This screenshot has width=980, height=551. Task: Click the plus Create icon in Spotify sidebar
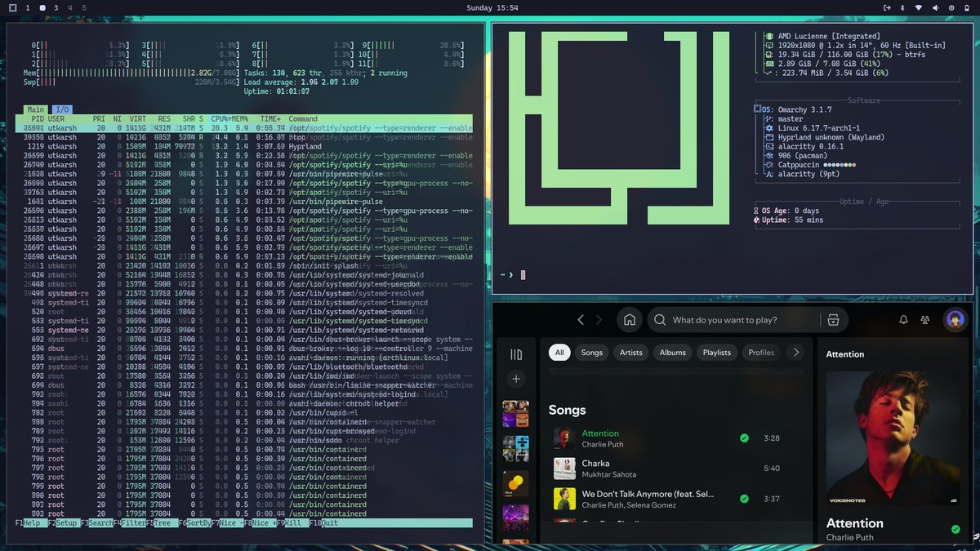point(515,379)
